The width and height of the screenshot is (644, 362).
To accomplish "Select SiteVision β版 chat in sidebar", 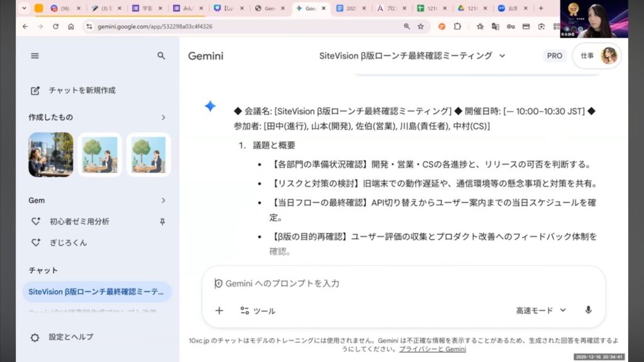I will tap(97, 292).
